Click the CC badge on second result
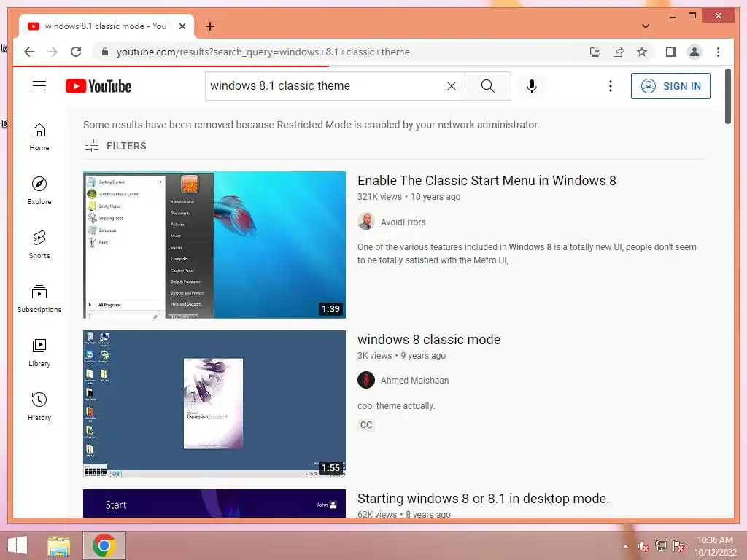Image resolution: width=747 pixels, height=560 pixels. click(366, 425)
